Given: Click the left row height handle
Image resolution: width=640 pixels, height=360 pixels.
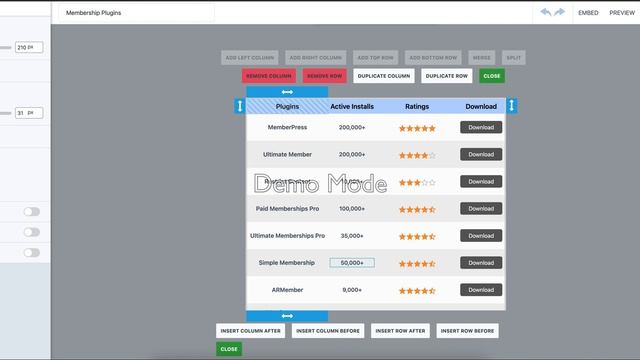Looking at the screenshot, I should pyautogui.click(x=240, y=106).
